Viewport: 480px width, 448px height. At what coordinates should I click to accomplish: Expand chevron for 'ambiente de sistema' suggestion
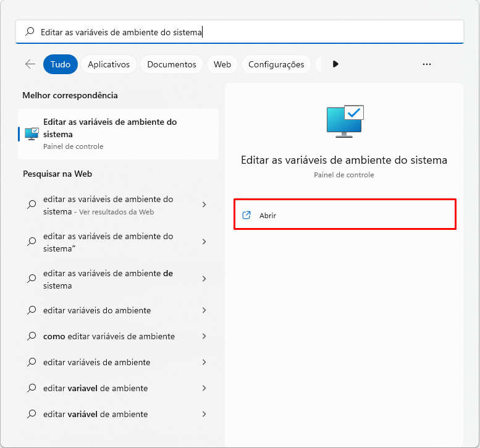(x=204, y=279)
